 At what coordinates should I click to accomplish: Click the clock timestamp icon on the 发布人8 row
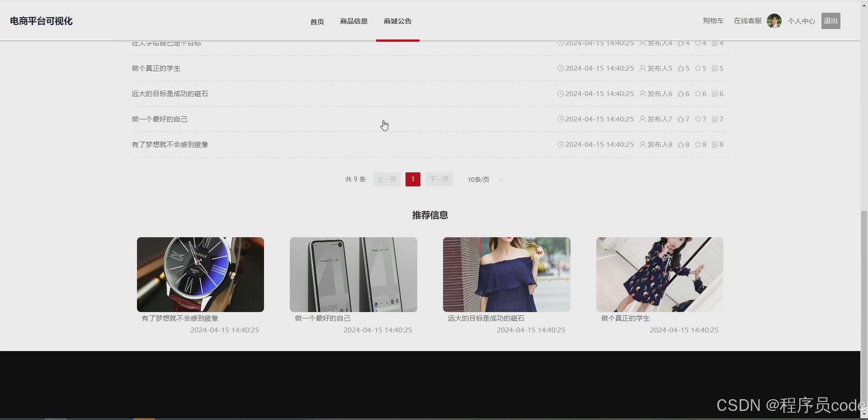(x=561, y=144)
